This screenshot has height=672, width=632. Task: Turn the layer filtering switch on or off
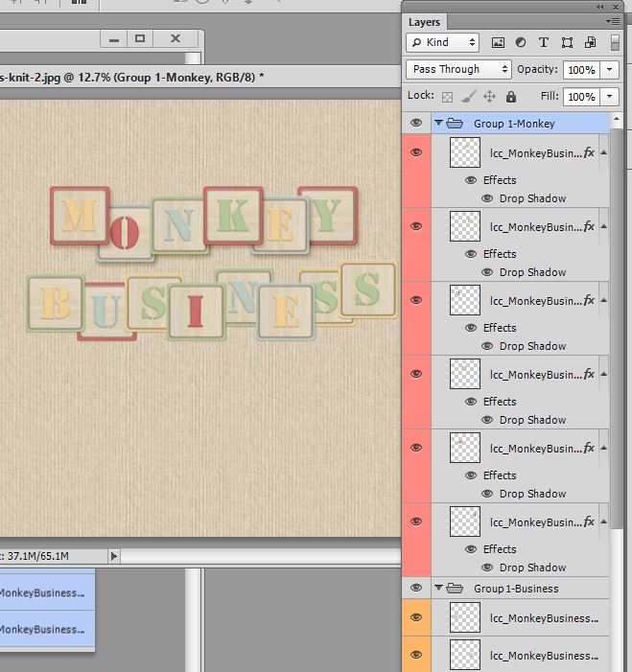pyautogui.click(x=615, y=42)
